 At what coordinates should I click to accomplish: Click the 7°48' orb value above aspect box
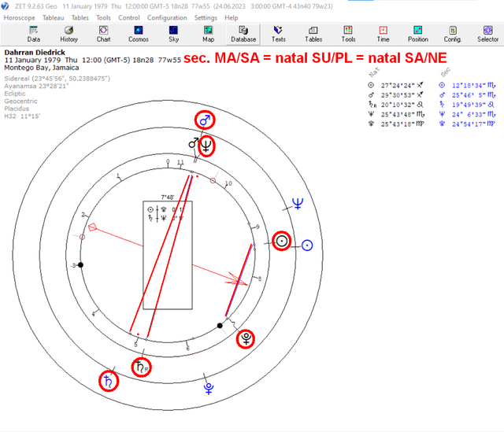click(168, 198)
